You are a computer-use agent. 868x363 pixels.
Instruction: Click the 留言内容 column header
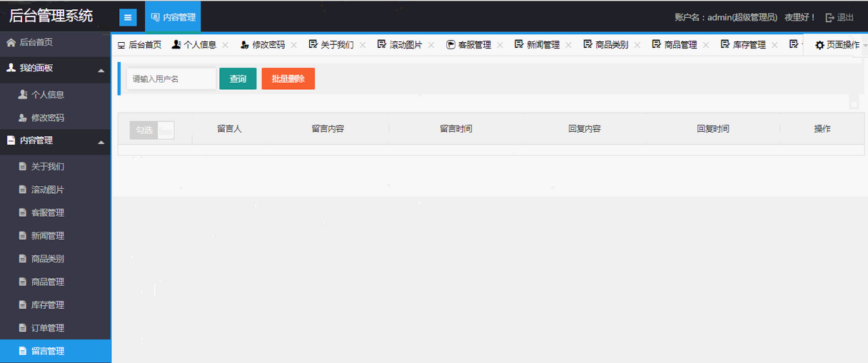click(x=328, y=129)
